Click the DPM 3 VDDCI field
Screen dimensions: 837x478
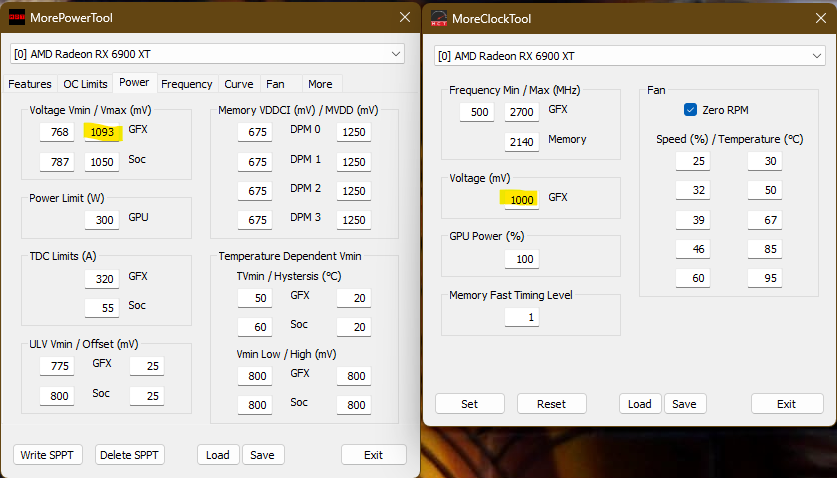pos(255,220)
